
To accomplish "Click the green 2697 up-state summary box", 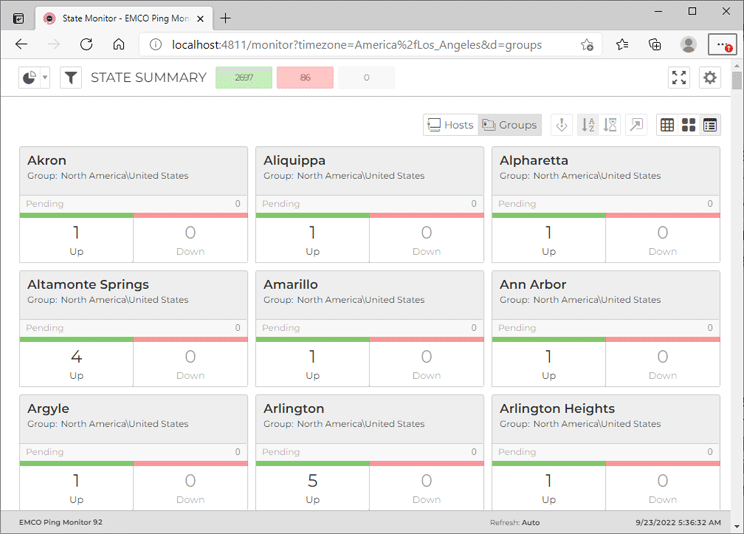I will [x=244, y=78].
